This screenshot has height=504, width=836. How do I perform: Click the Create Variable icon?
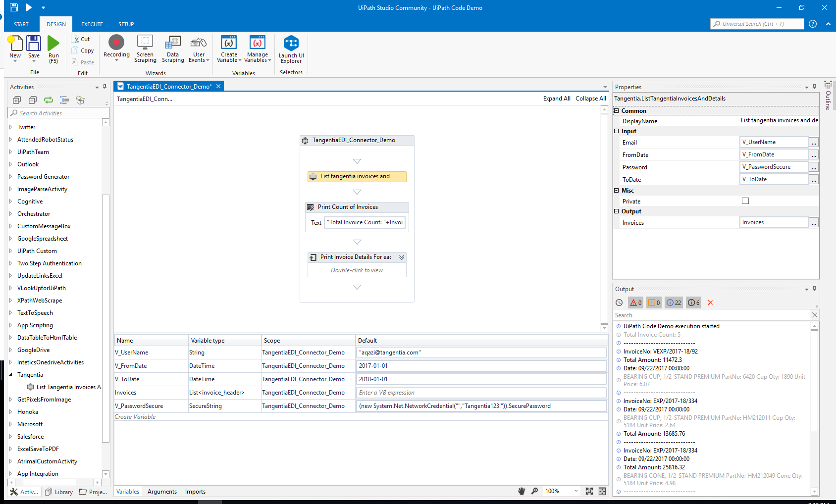click(x=229, y=43)
